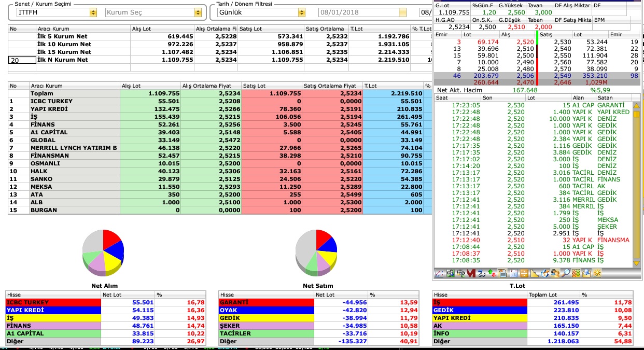Image resolution: width=644 pixels, height=350 pixels.
Task: Click the 69.174 bid lot value
Action: click(x=488, y=41)
